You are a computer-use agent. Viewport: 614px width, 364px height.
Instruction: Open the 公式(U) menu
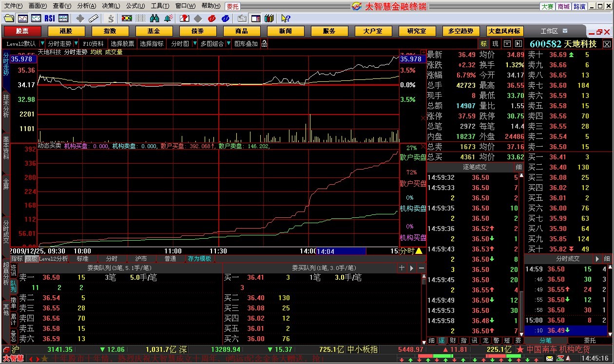[135, 6]
